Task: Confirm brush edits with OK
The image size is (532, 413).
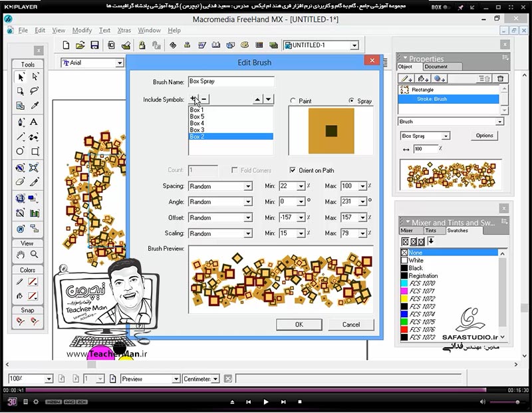Action: (x=299, y=325)
